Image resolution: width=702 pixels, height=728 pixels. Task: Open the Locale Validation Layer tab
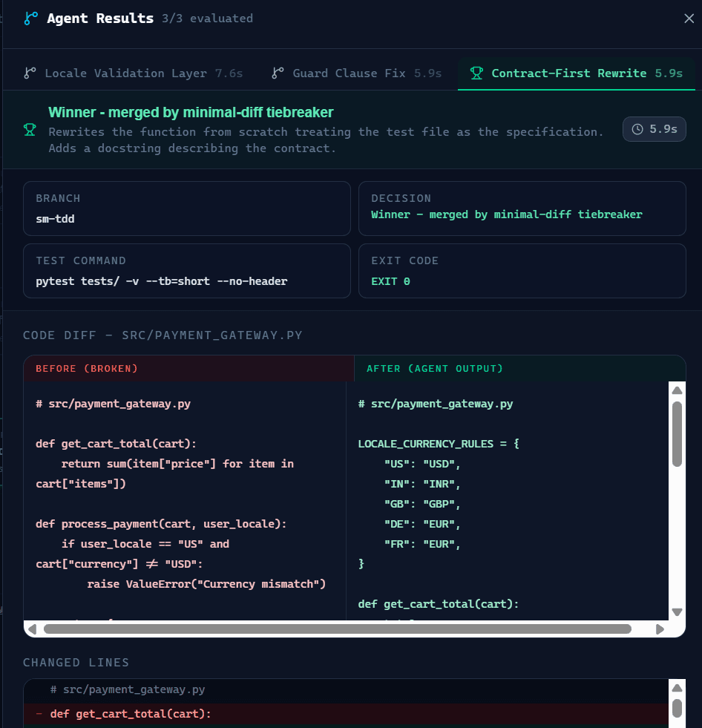point(134,73)
